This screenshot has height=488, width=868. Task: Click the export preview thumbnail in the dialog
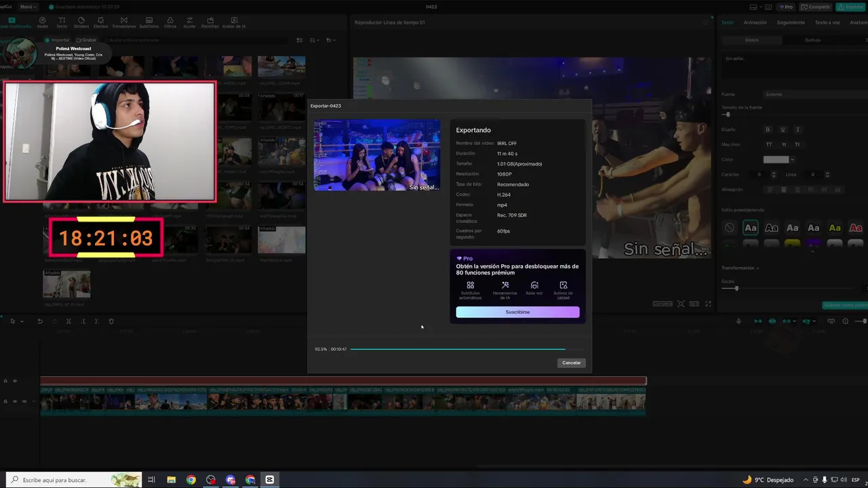pyautogui.click(x=377, y=155)
